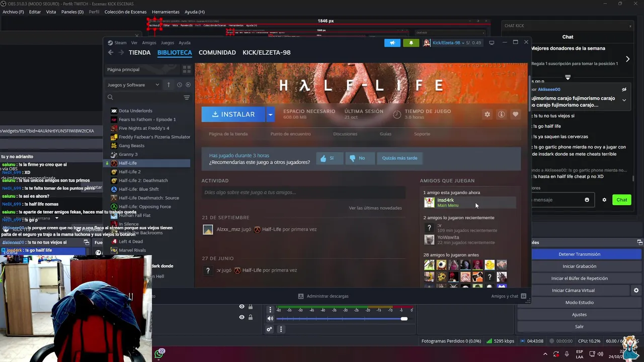Click Quizás más tarde button
The height and width of the screenshot is (362, 644).
coord(399,158)
